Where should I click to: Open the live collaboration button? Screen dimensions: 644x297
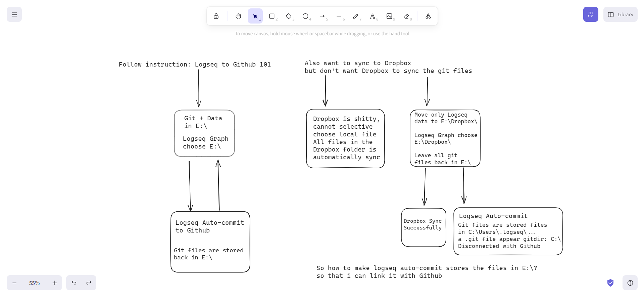click(591, 14)
